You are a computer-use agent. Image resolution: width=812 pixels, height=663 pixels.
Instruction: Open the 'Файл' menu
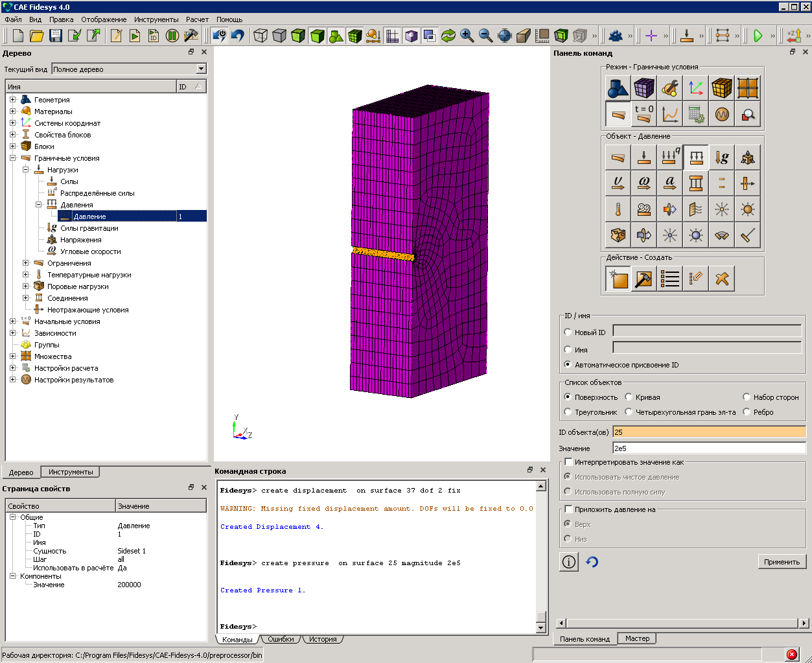click(13, 19)
